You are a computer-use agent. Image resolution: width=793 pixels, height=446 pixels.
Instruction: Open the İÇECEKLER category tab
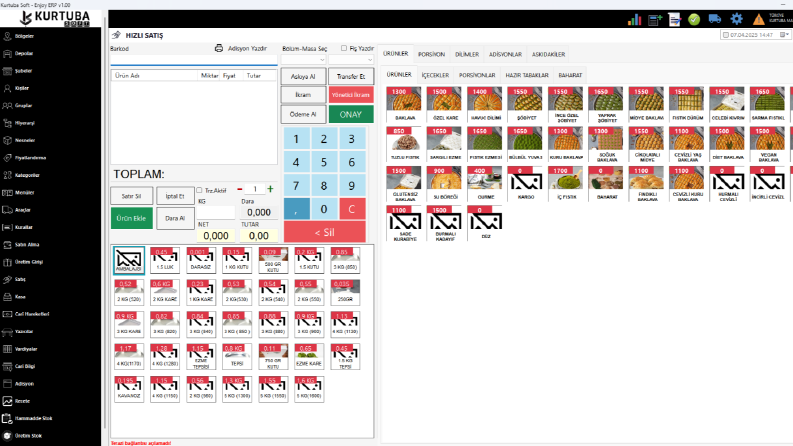pos(435,75)
